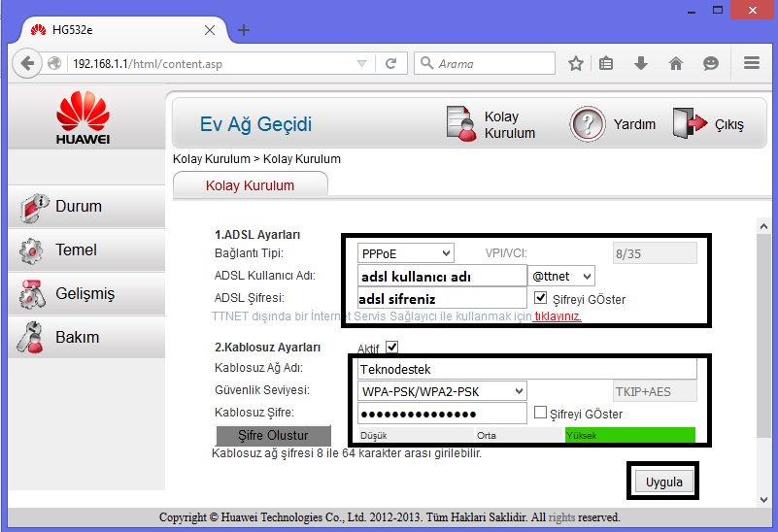Expand the PPPoE connection type dropdown
This screenshot has width=778, height=532.
405,253
